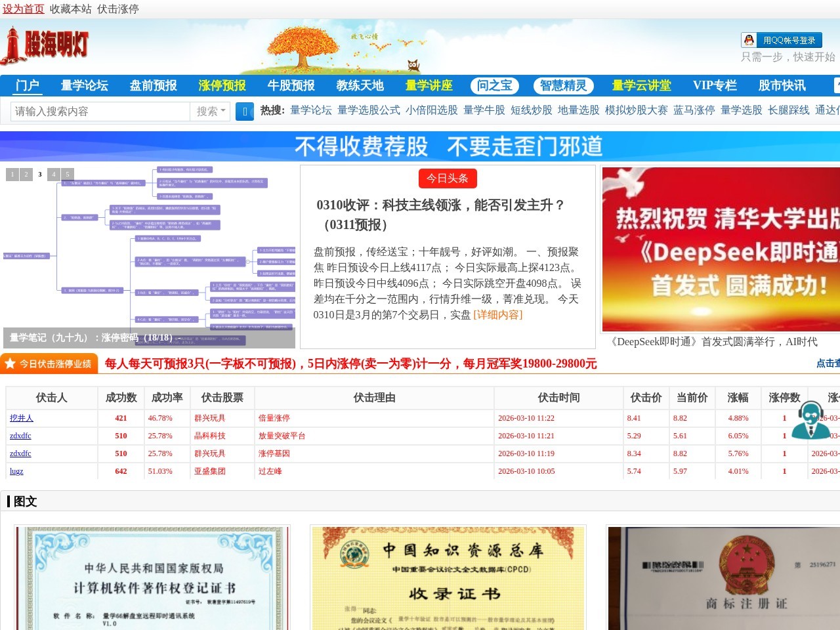Image resolution: width=840 pixels, height=630 pixels.
Task: Switch to the 牛股预报 navigation tab
Action: [x=290, y=85]
